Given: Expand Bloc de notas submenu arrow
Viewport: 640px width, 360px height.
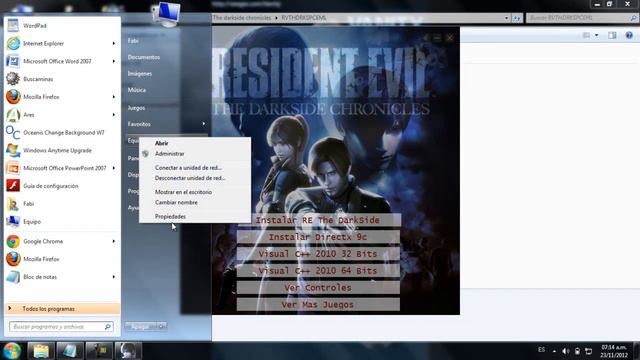Looking at the screenshot, I should click(x=113, y=277).
